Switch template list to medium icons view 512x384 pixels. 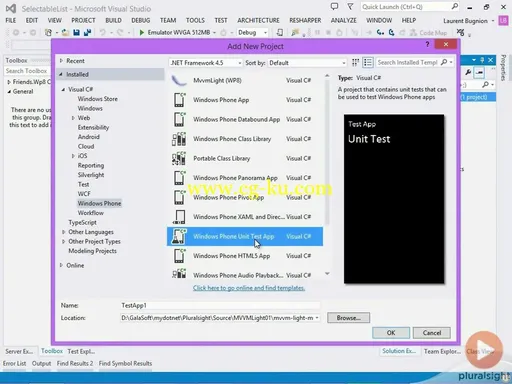(x=368, y=62)
